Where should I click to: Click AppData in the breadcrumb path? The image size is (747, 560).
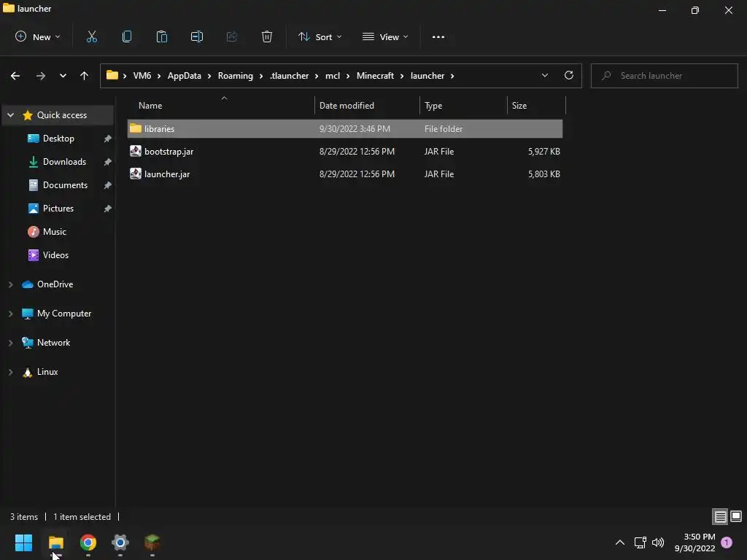[185, 76]
